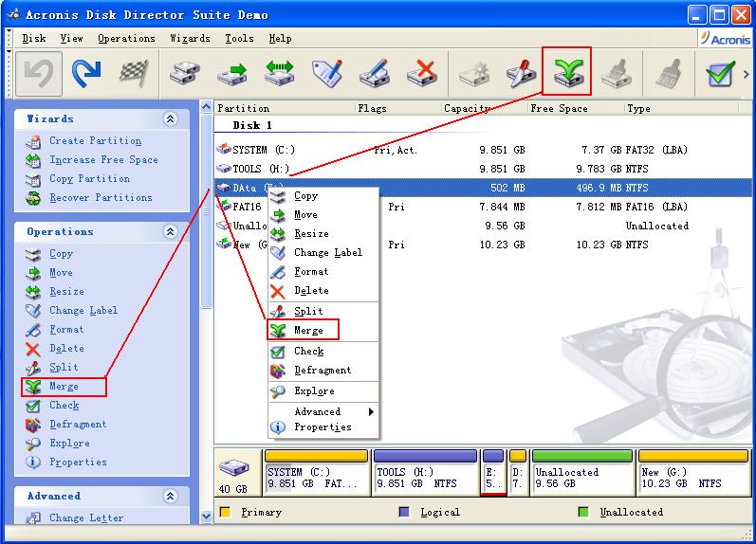Click the Primary yellow legend swatch
This screenshot has width=756, height=544.
[225, 512]
